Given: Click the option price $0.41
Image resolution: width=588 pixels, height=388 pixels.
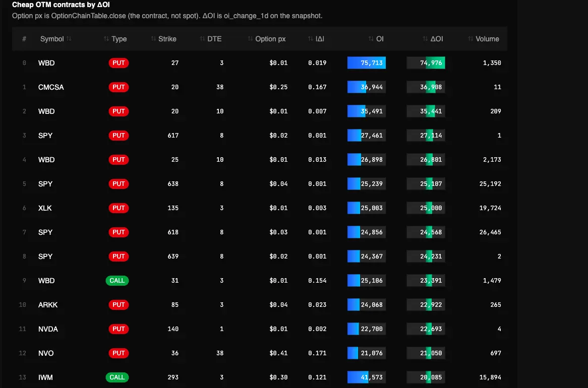Looking at the screenshot, I should point(278,353).
